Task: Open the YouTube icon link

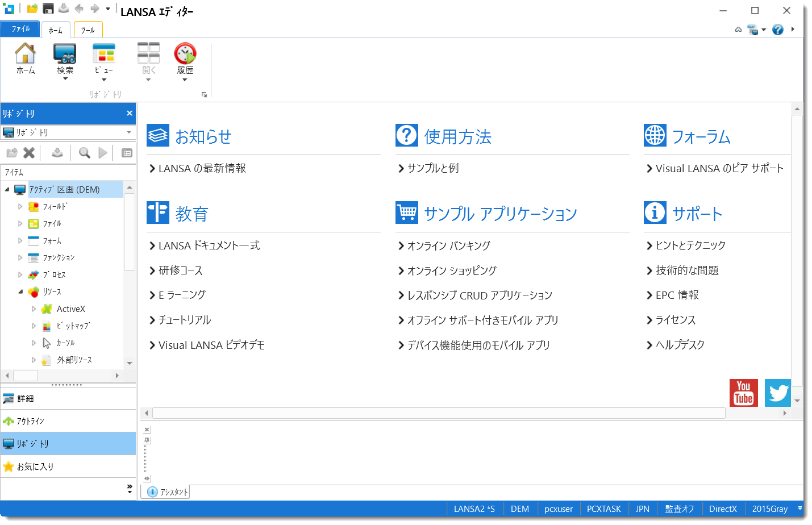Action: click(x=744, y=393)
